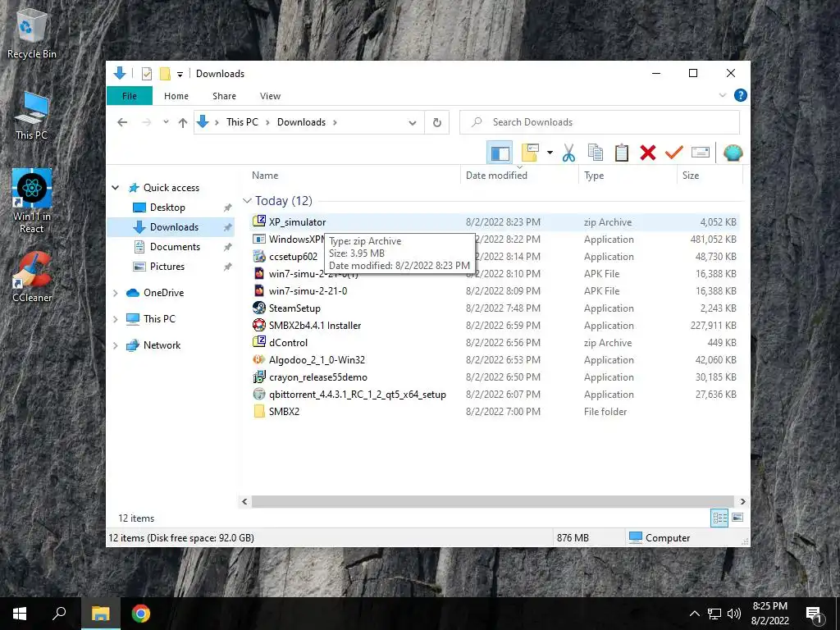Click the Cut scissors icon in toolbar

click(569, 153)
